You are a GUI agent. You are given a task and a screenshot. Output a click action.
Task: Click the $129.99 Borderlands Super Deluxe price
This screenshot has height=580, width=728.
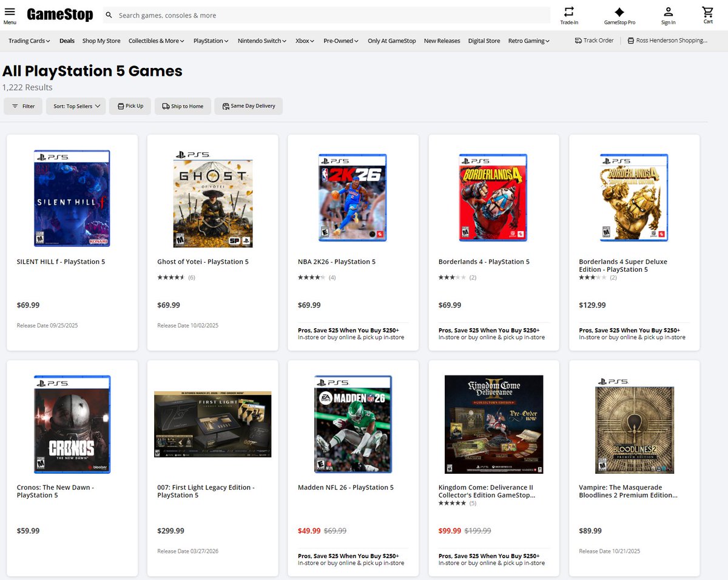pyautogui.click(x=592, y=305)
